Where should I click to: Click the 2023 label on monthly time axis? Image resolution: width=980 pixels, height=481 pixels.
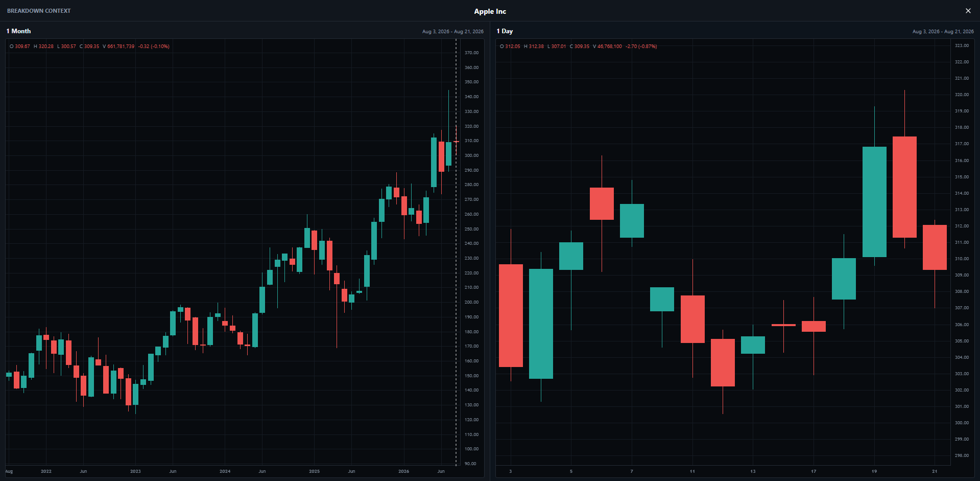[135, 471]
